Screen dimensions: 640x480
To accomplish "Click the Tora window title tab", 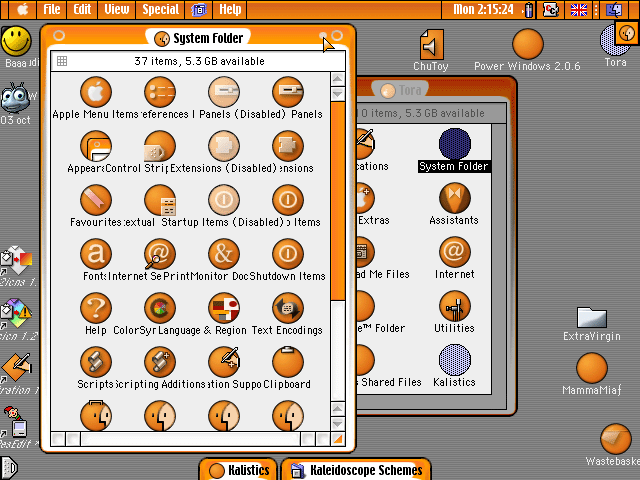I will coord(399,90).
